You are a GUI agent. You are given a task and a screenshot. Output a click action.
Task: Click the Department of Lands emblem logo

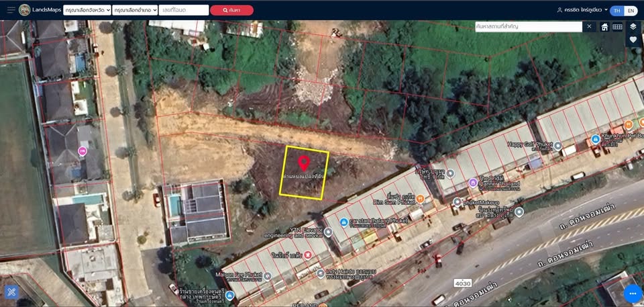pos(25,10)
